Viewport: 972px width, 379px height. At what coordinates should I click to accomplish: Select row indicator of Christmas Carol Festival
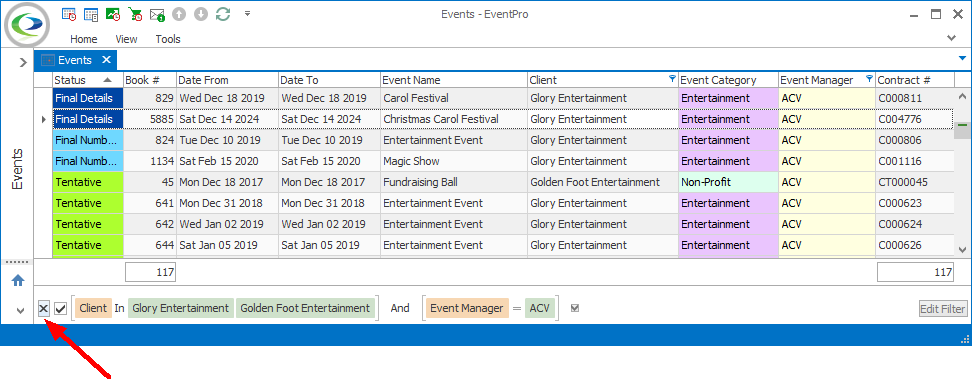tap(43, 119)
